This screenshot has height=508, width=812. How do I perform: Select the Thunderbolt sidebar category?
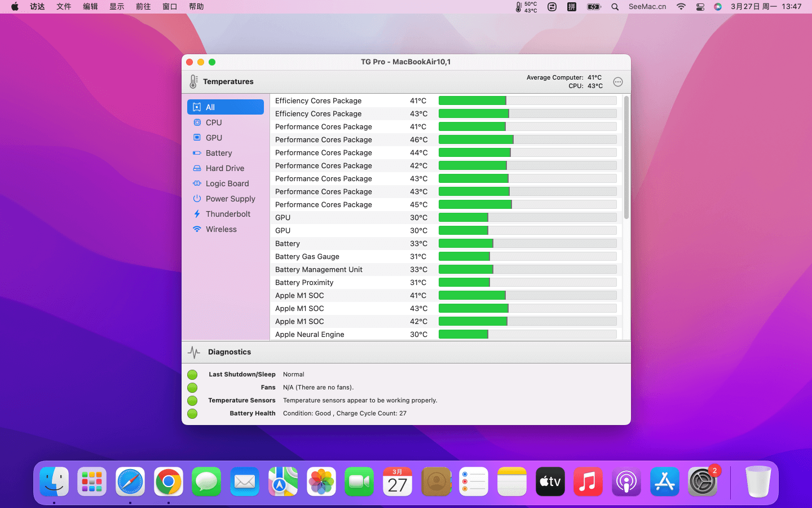tap(226, 214)
